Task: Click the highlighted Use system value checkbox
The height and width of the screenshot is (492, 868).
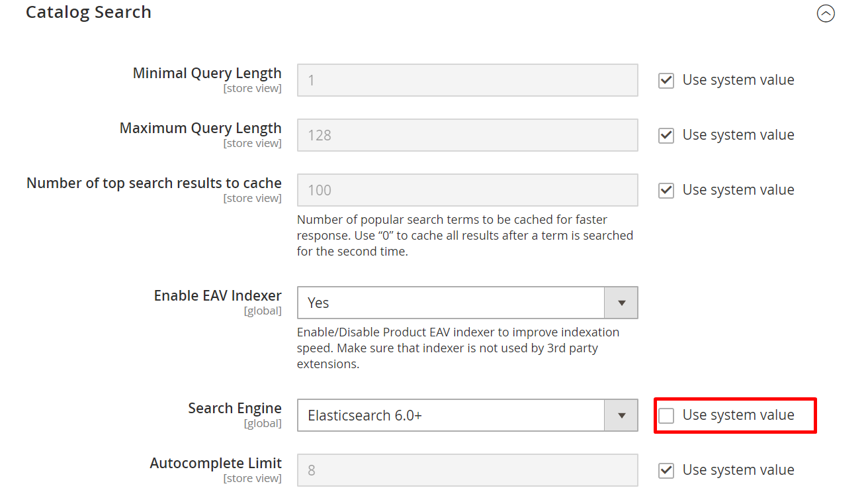Action: coord(666,415)
